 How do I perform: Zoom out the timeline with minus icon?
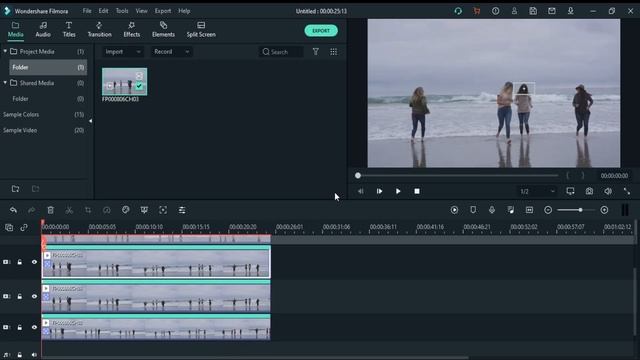[x=548, y=210]
